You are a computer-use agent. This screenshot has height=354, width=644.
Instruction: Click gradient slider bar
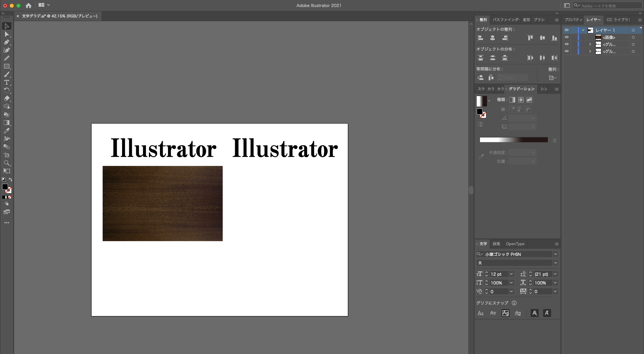click(x=514, y=140)
